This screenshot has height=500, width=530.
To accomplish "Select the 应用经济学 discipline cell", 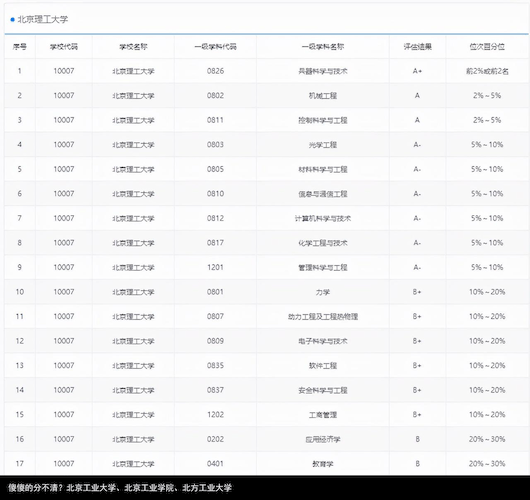I will [323, 439].
